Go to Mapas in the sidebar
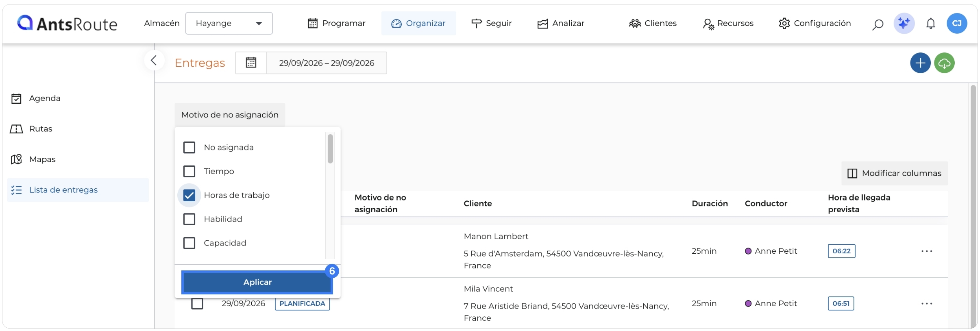Screen dimensions: 980x331 78,159
